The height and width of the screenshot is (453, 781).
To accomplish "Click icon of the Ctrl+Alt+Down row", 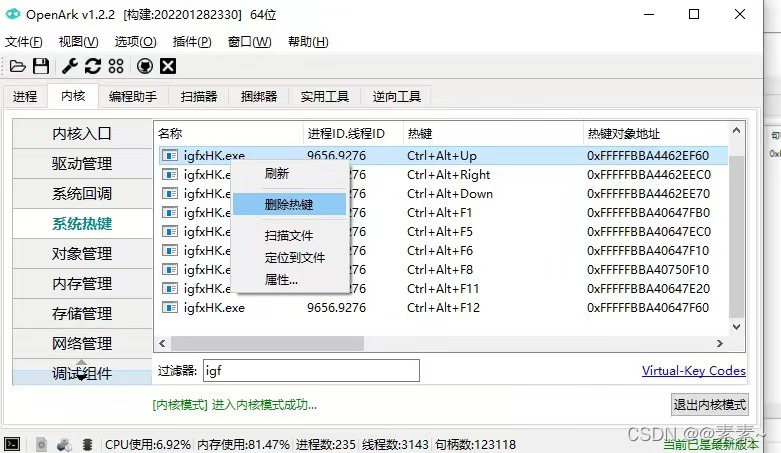I will 170,193.
